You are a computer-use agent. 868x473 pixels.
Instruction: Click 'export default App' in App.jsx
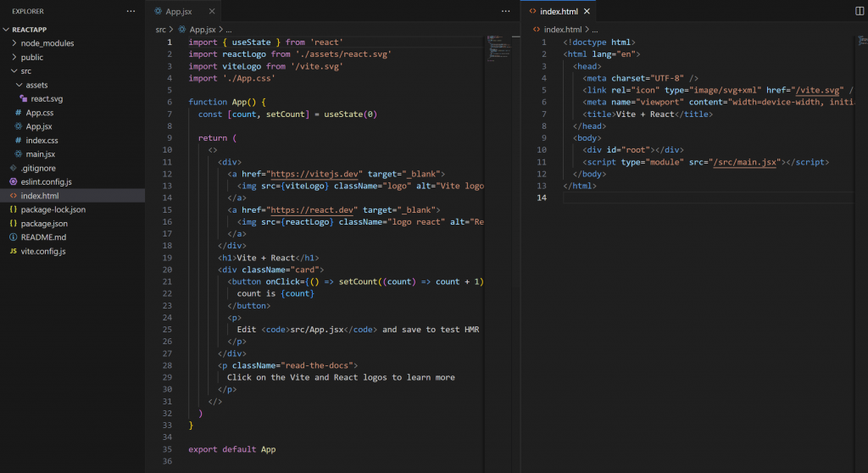pyautogui.click(x=232, y=449)
